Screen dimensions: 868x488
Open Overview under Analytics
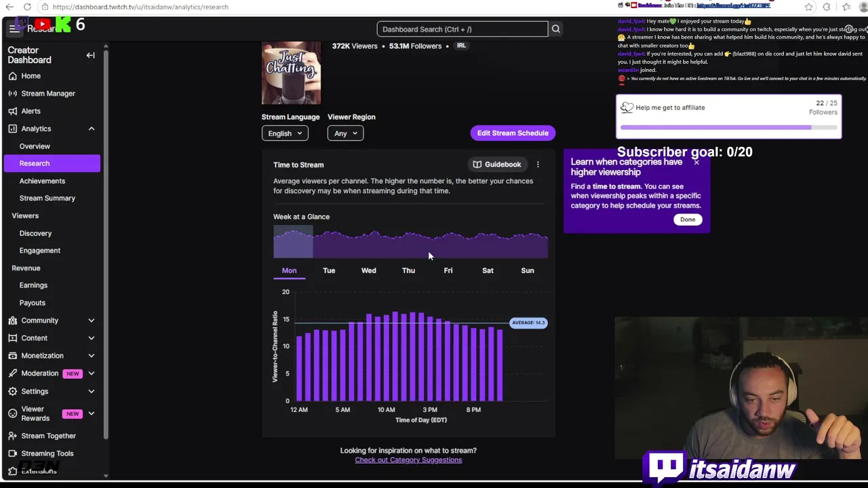coord(35,146)
